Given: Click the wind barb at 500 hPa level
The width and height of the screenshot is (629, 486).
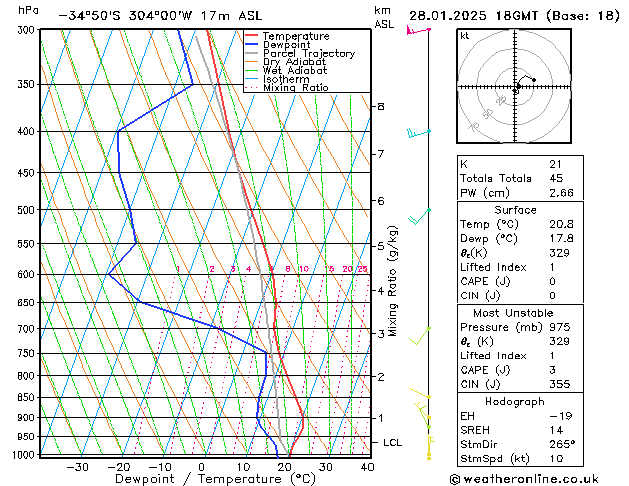Looking at the screenshot, I should point(419,216).
